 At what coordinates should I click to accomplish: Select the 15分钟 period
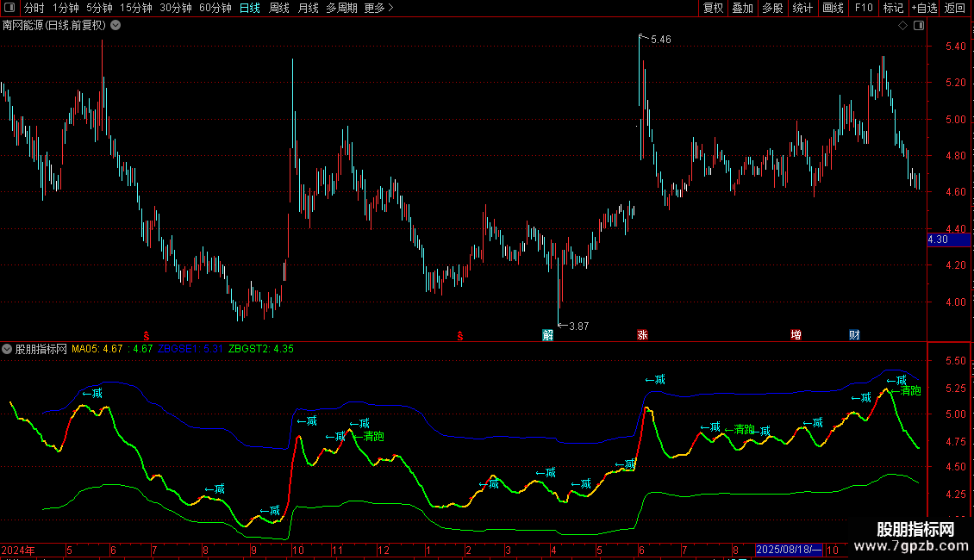coord(135,8)
